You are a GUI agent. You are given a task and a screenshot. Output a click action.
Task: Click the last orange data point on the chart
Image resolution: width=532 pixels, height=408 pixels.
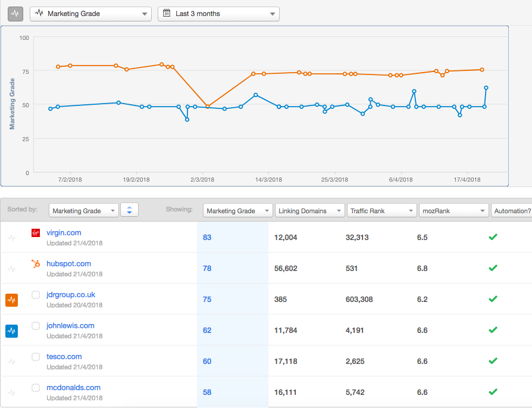coord(482,70)
